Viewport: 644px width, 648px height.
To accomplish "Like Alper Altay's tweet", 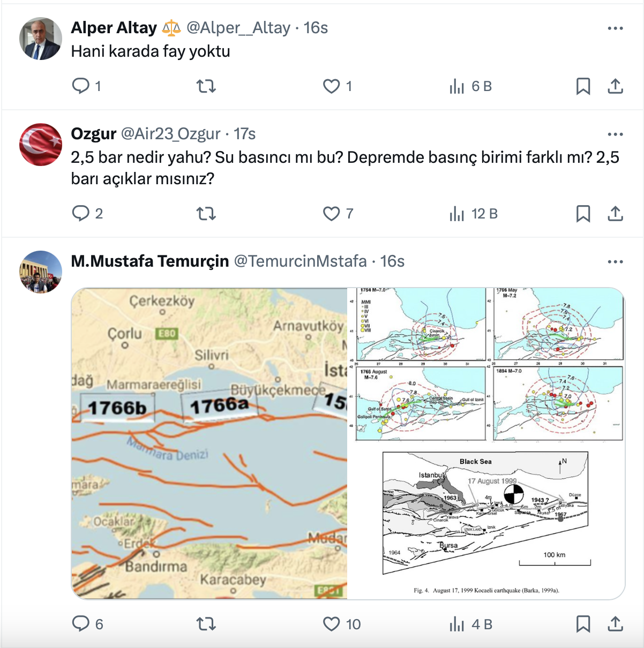I will (332, 86).
